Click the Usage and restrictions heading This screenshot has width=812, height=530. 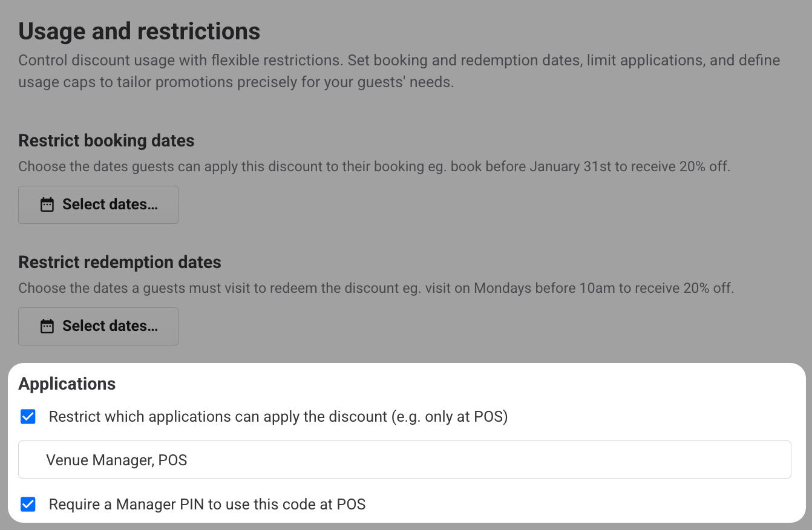tap(139, 31)
